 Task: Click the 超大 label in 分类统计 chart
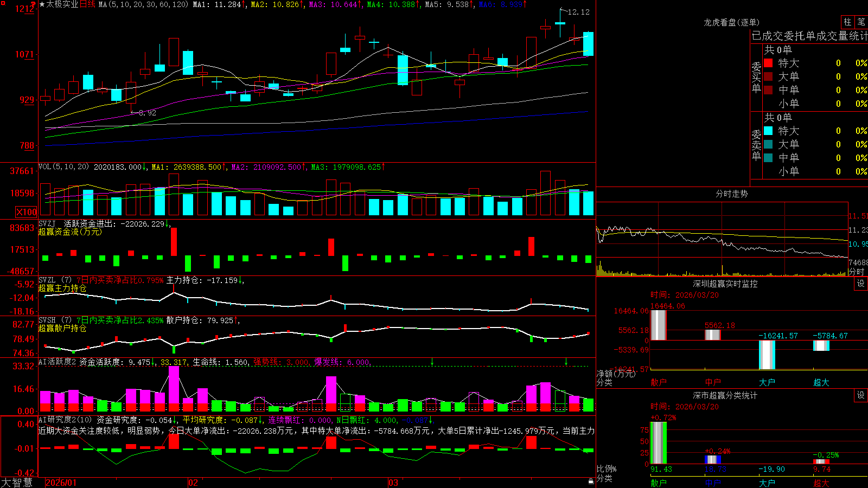coord(821,483)
